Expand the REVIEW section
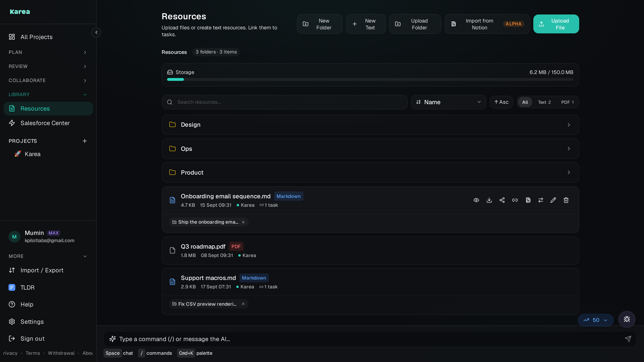644x362 pixels. coord(48,66)
